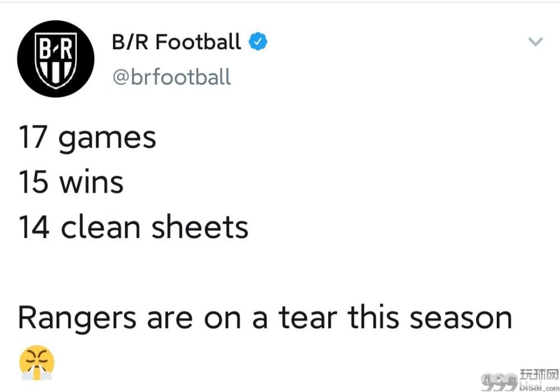Click the word 'Rangers' in the tweet
560x392 pixels.
[77, 318]
